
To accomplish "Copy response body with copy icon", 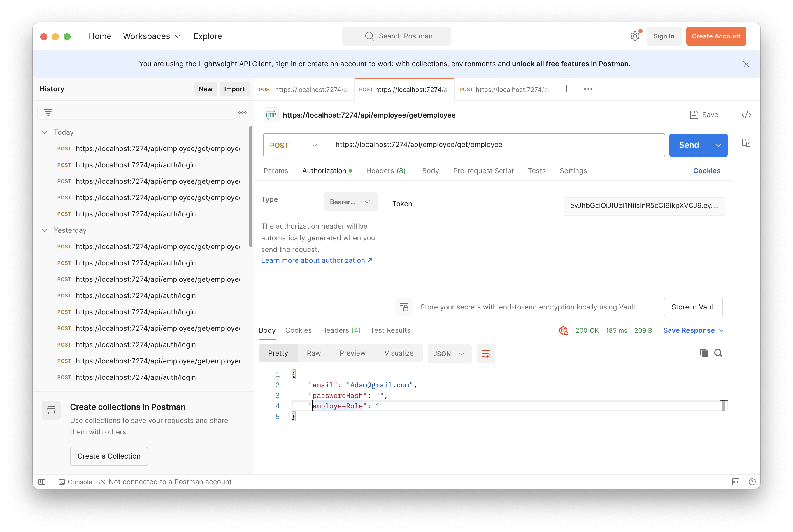I will click(x=704, y=353).
